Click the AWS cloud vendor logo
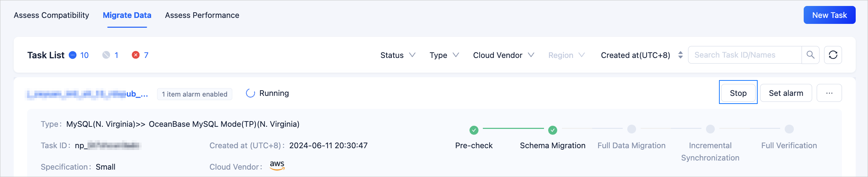868x177 pixels. (x=277, y=165)
